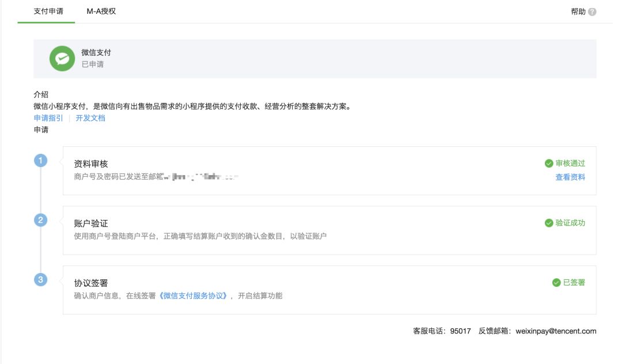Click the green check beside 已签署
The width and height of the screenshot is (622, 364).
click(556, 282)
